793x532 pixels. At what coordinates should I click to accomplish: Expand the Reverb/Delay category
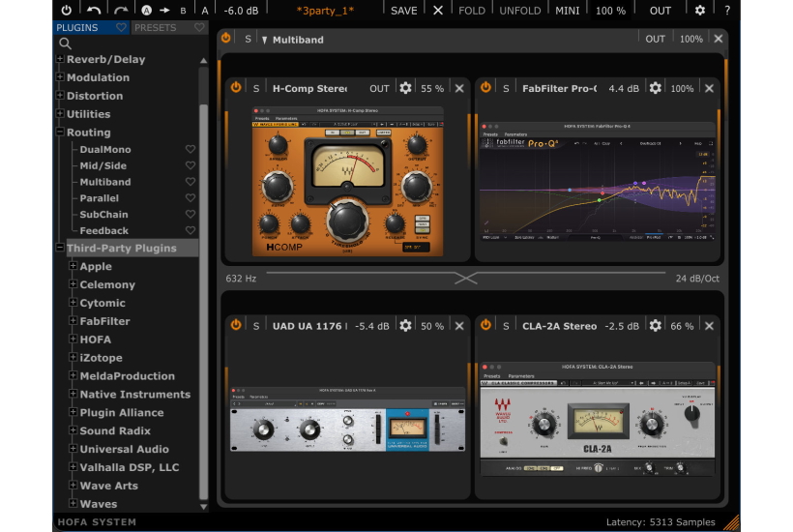pos(60,59)
